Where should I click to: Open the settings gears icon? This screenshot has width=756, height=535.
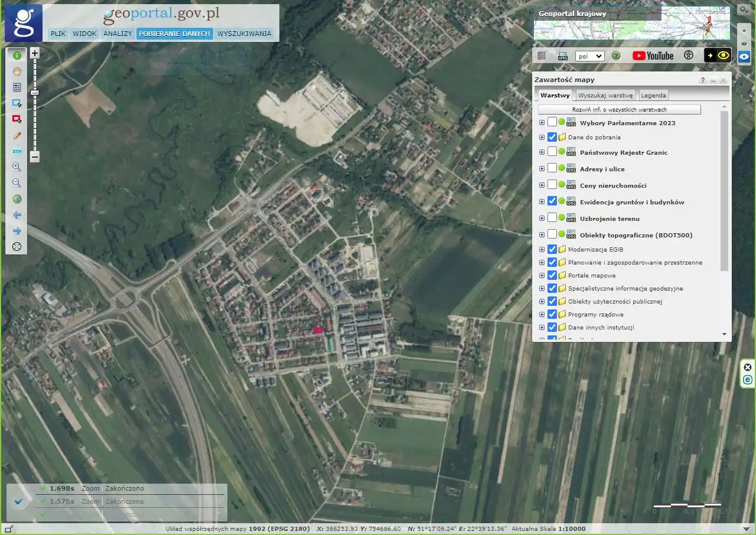click(x=744, y=10)
